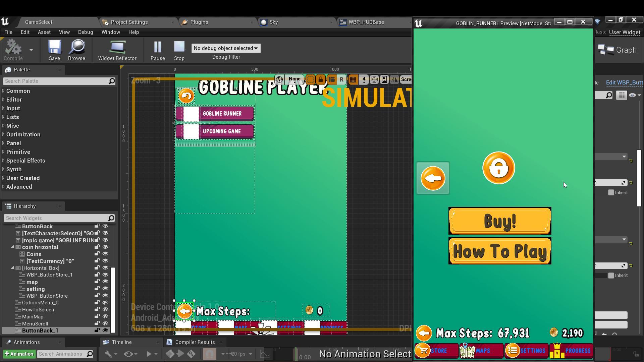Create a new animation with the Animation button
The image size is (644, 362).
(x=19, y=354)
